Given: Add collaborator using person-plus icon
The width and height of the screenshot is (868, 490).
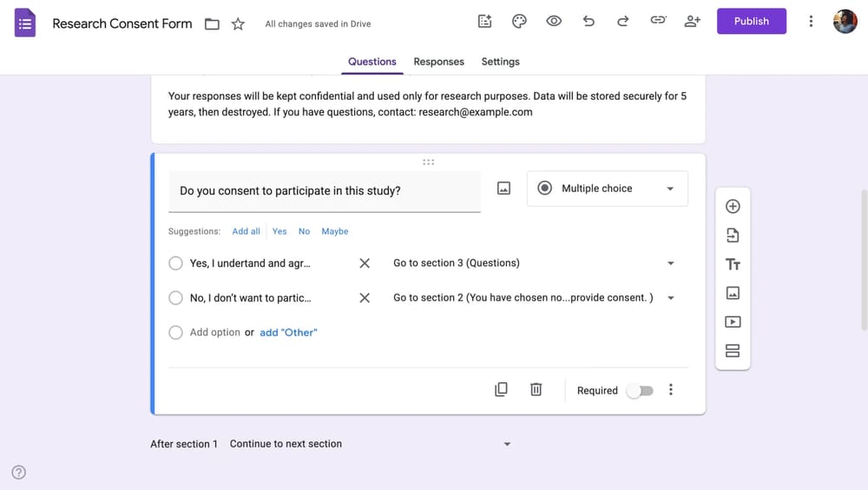Looking at the screenshot, I should pyautogui.click(x=692, y=22).
